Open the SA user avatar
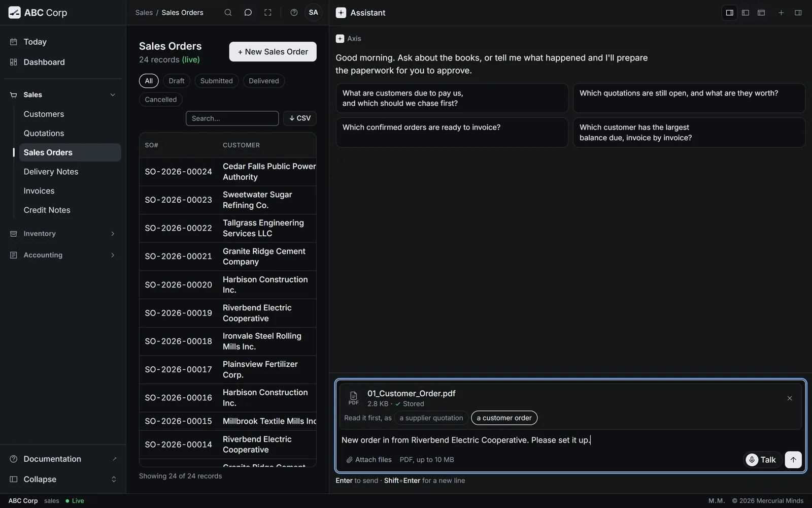The image size is (812, 508). coord(314,13)
